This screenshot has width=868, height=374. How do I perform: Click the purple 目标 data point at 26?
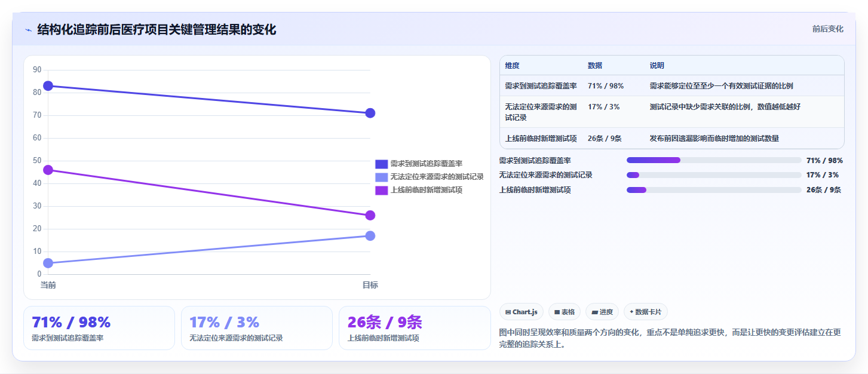(370, 215)
